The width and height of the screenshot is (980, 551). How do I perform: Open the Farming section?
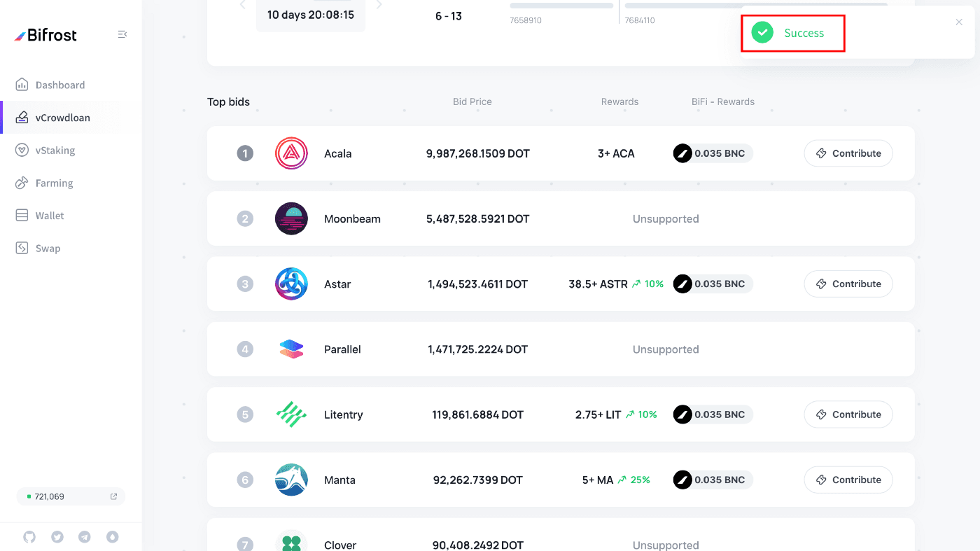(54, 183)
